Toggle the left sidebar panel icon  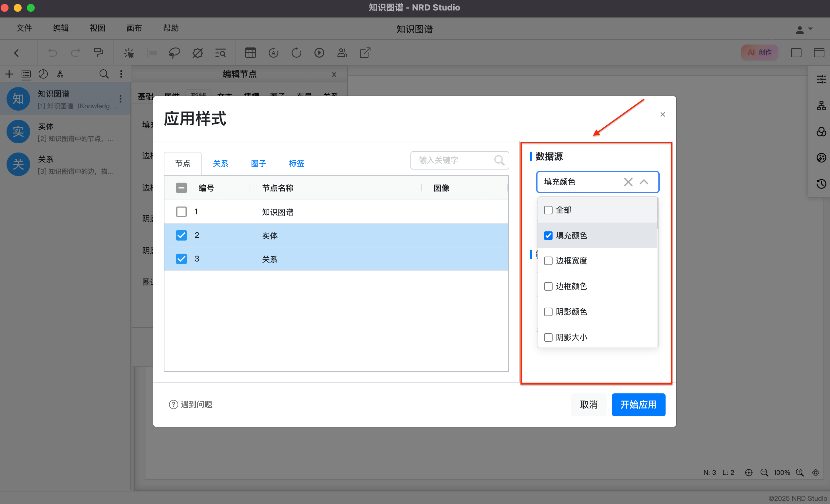coord(796,52)
